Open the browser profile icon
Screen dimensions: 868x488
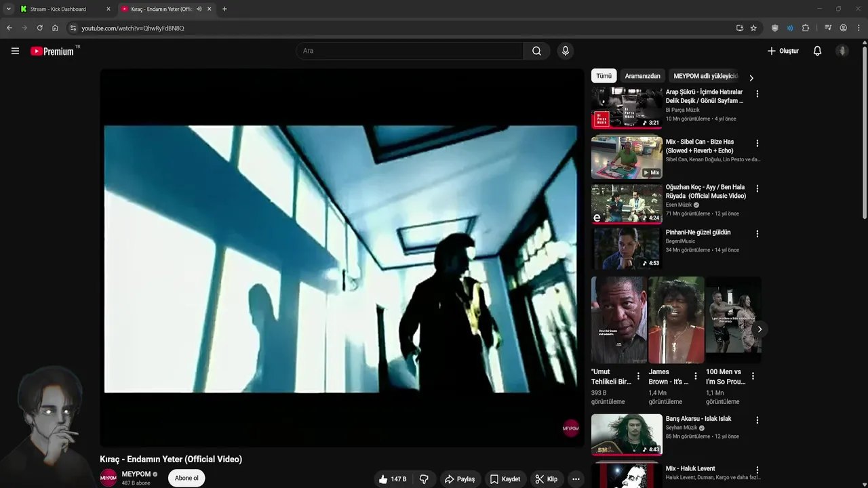click(843, 28)
